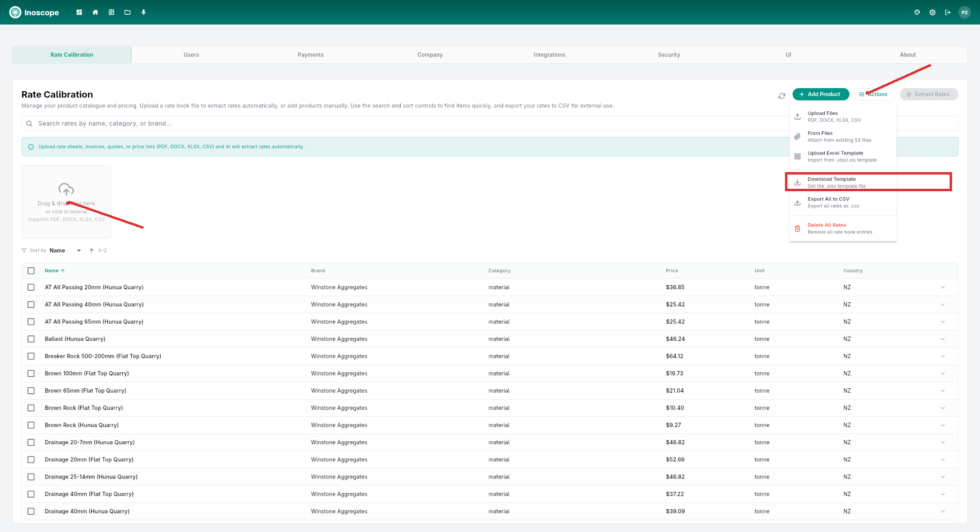Click the log out icon

click(x=948, y=12)
